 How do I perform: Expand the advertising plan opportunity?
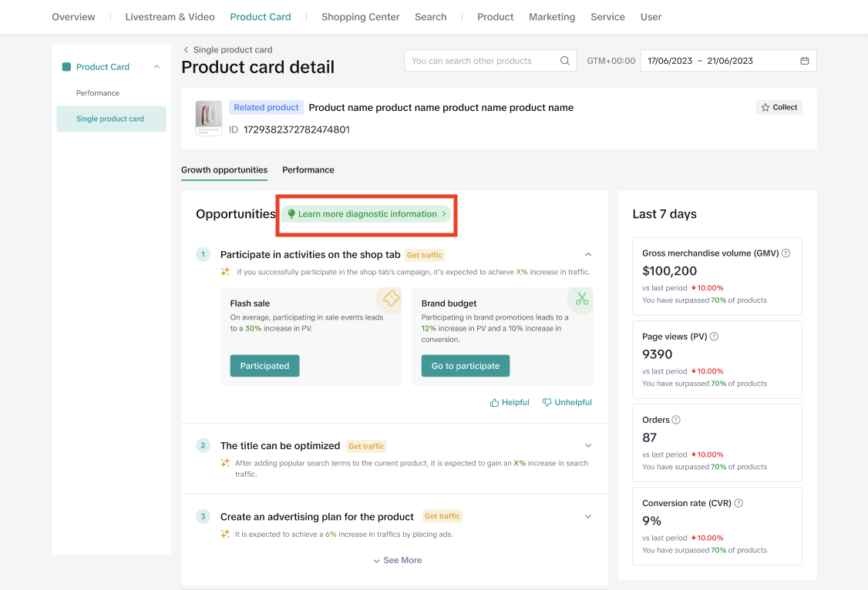pos(588,516)
